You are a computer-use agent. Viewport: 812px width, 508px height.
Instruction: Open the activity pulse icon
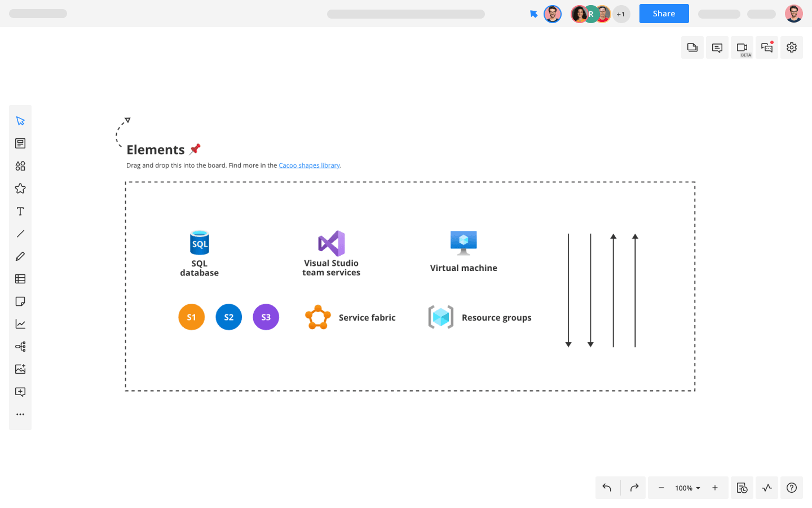click(x=767, y=488)
